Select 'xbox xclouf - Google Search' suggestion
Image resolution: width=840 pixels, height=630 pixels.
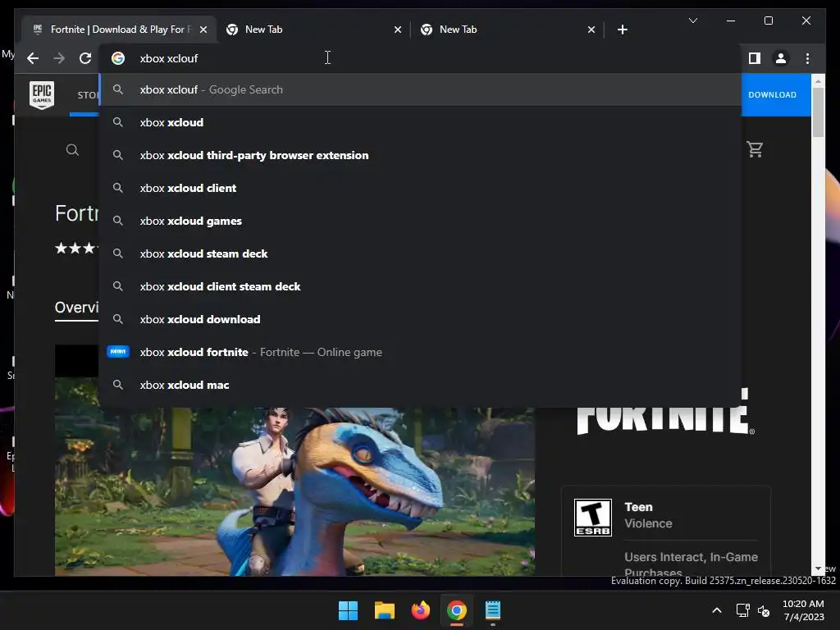click(x=420, y=89)
